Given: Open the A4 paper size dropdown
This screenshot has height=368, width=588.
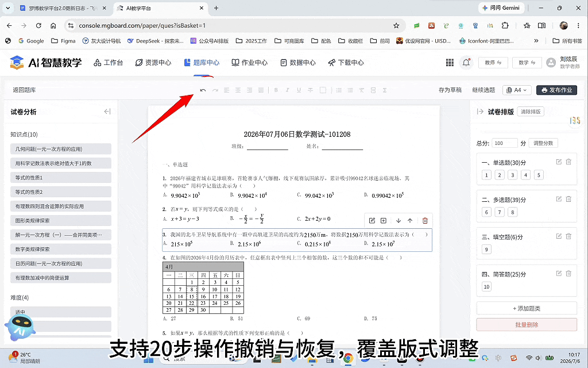Looking at the screenshot, I should 517,90.
